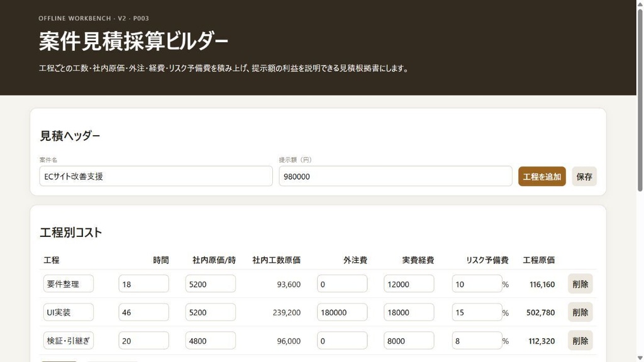Click the 要件整理 hourly cost field

(210, 283)
